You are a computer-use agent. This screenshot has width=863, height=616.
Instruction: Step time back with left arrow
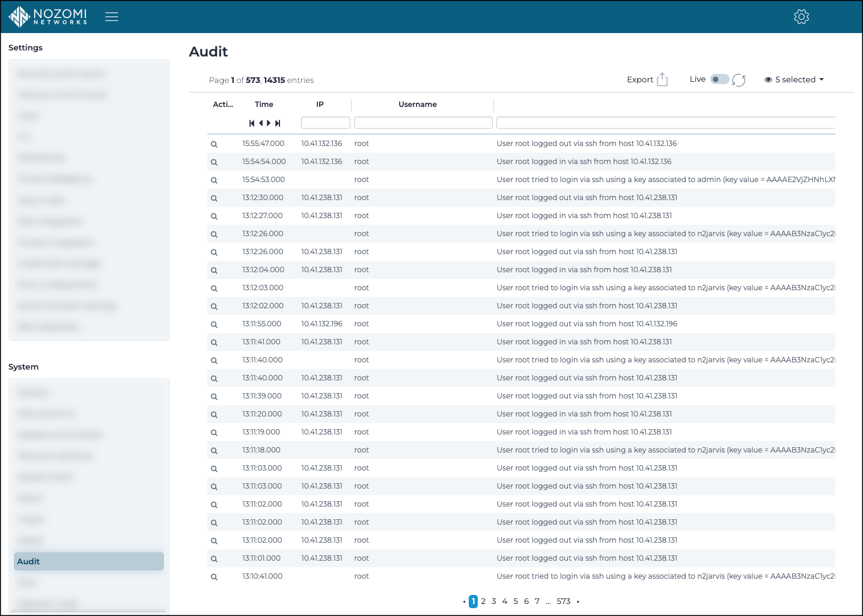pos(261,123)
